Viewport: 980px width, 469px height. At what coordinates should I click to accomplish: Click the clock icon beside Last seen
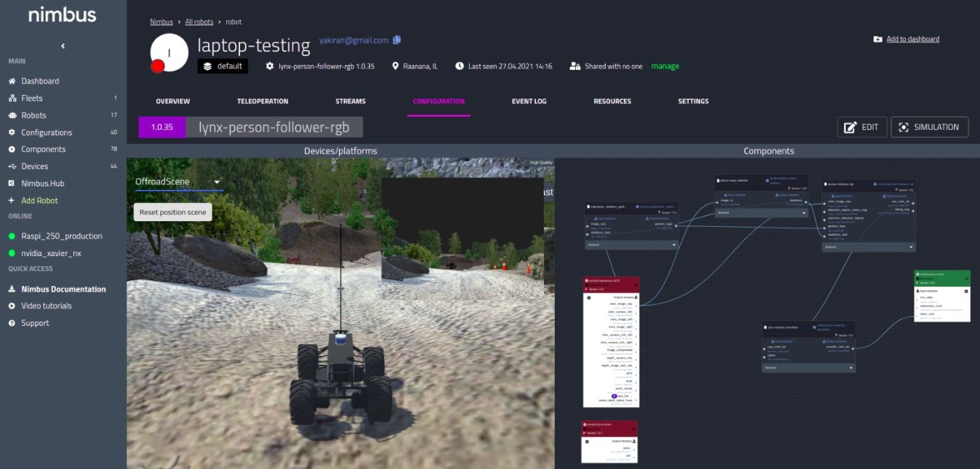(459, 66)
